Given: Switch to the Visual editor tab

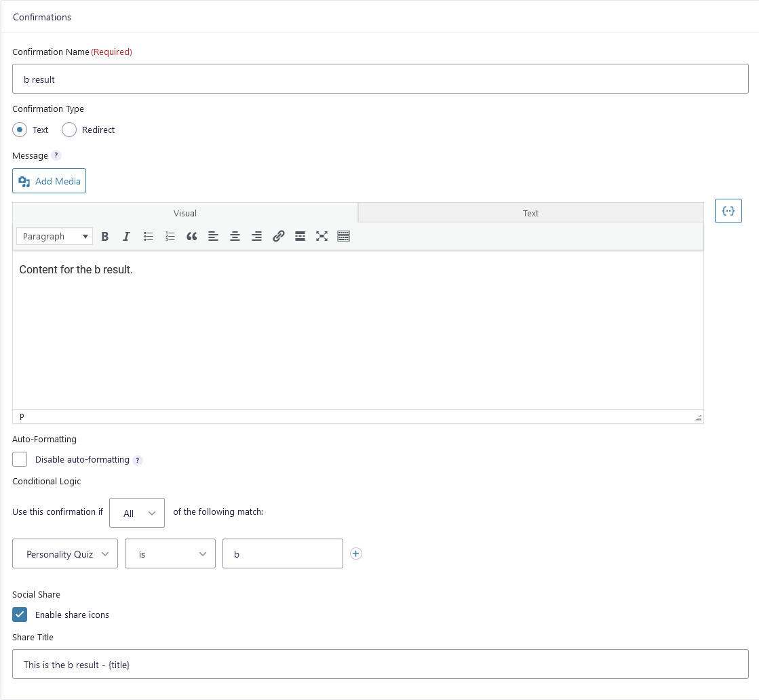Looking at the screenshot, I should [185, 213].
